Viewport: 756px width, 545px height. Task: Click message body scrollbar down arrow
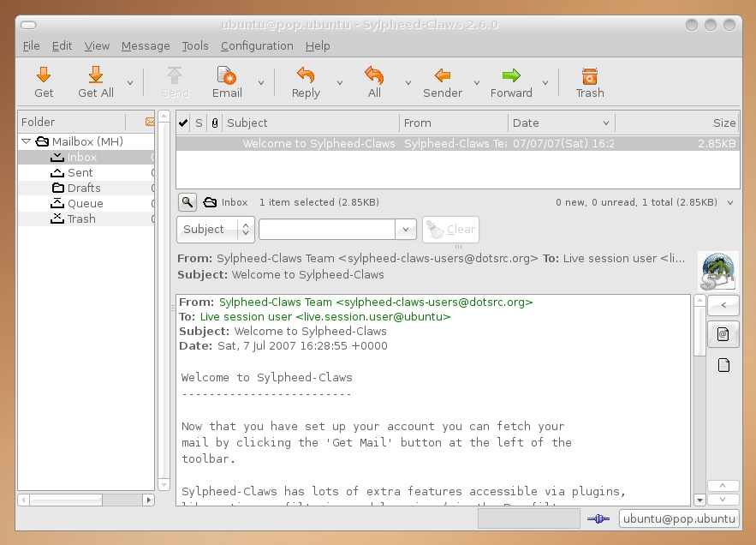pyautogui.click(x=700, y=500)
